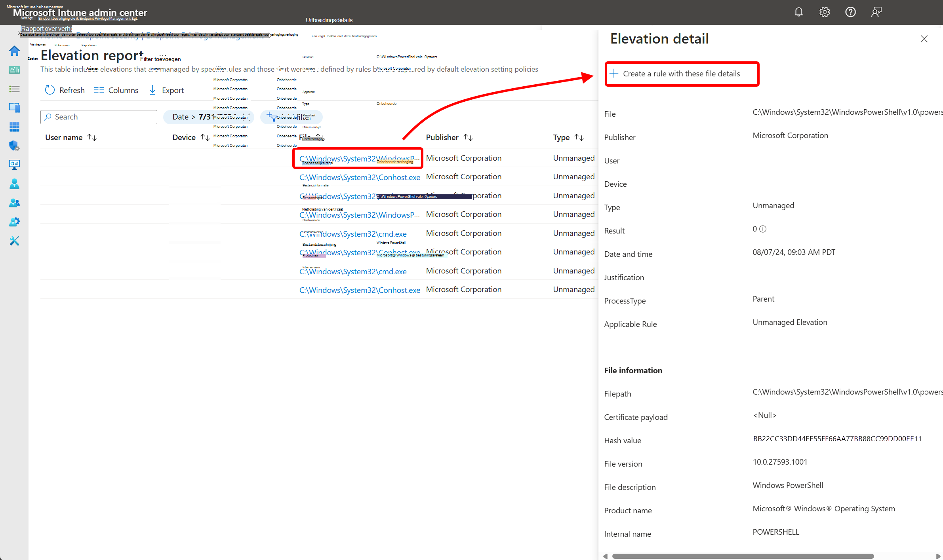Open the Reports monitor icon in sidebar
Screen dimensions: 943x560
pos(14,165)
